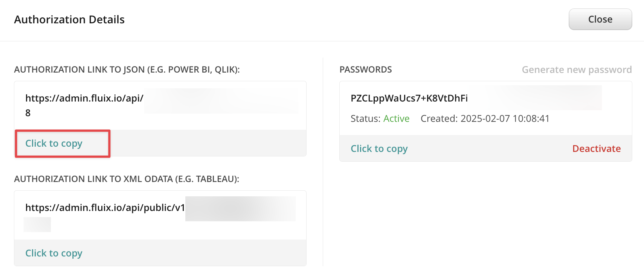This screenshot has height=276, width=644.
Task: Deactivate the active password
Action: point(596,149)
